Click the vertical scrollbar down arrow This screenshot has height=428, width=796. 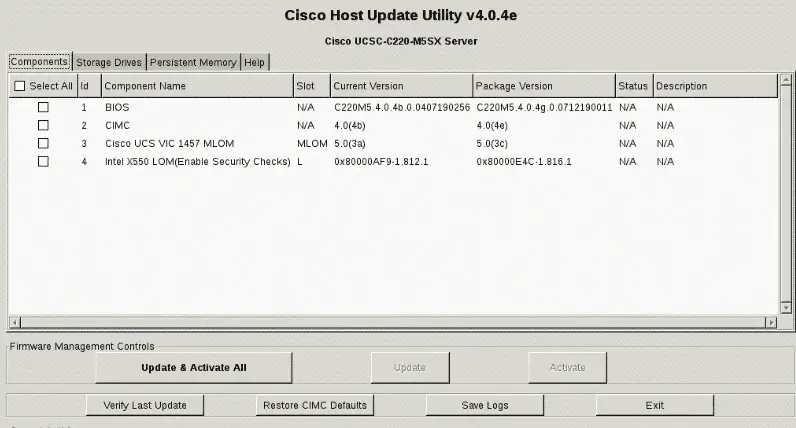pos(786,308)
